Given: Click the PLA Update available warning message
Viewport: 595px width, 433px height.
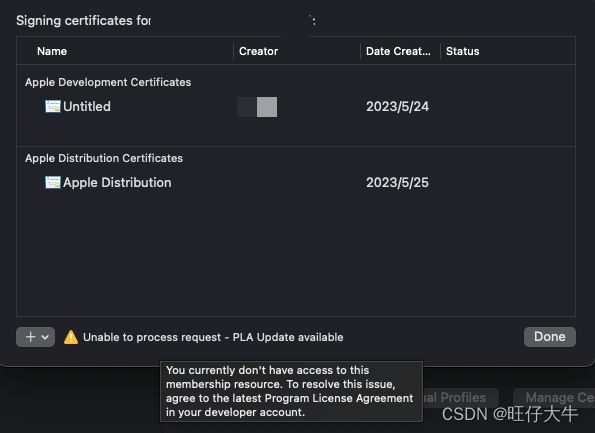Looking at the screenshot, I should (x=213, y=337).
